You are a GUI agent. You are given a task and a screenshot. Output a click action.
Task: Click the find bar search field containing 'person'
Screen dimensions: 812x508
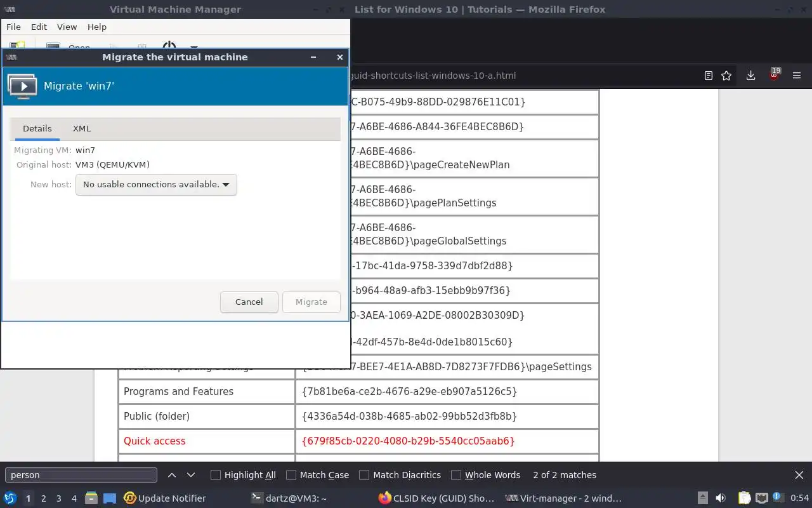click(x=81, y=475)
